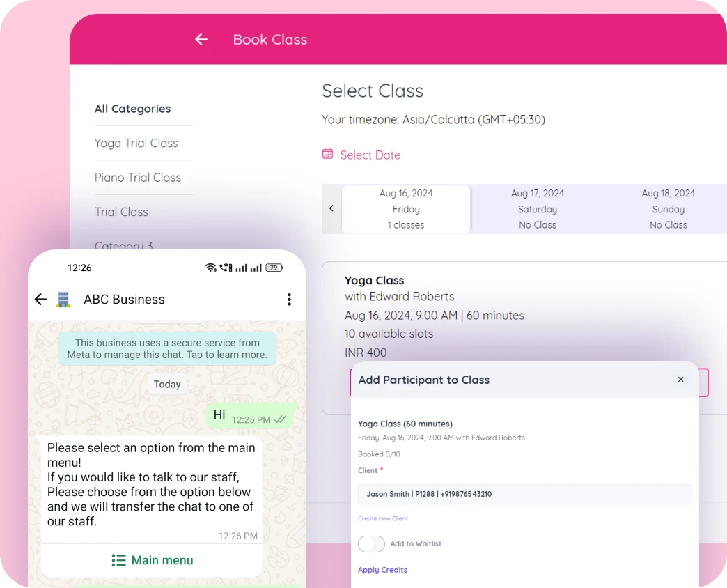Close the Add Participant to Class dialog

[x=680, y=380]
